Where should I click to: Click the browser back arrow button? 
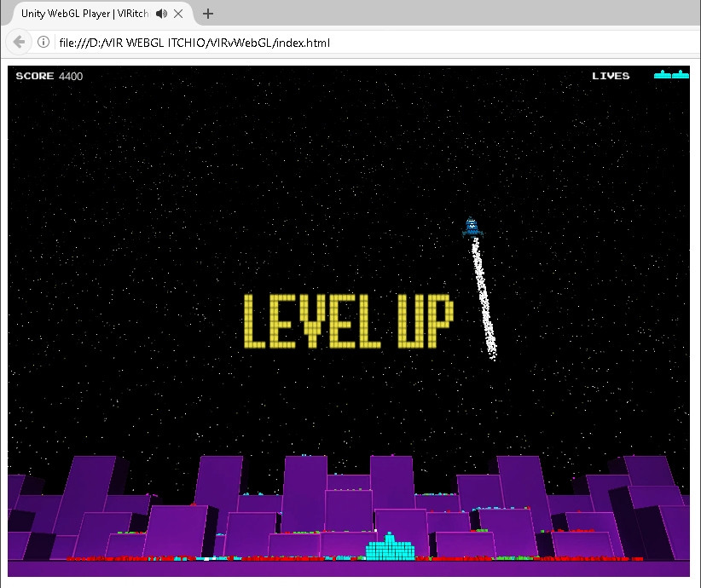pos(19,43)
